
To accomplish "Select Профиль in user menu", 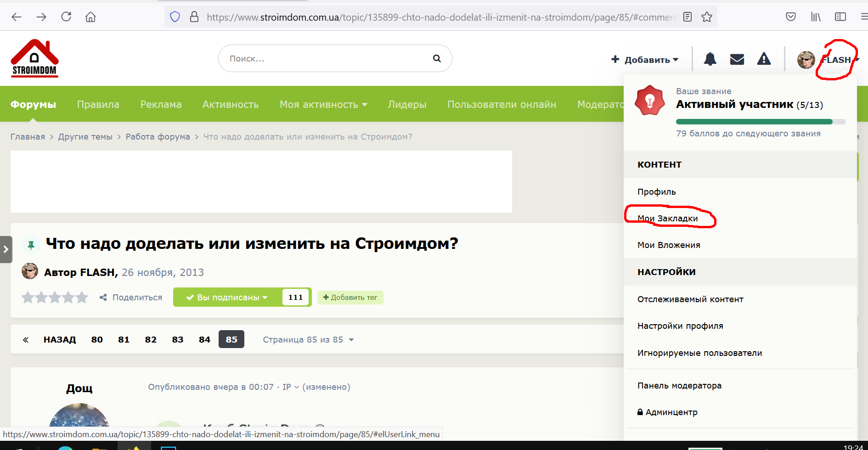I will click(740, 191).
